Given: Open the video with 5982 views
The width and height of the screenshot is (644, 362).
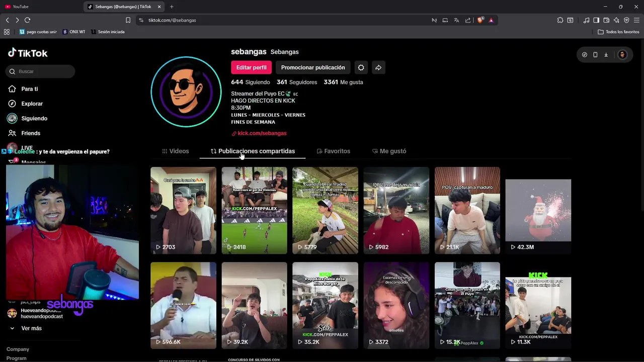Looking at the screenshot, I should 396,210.
